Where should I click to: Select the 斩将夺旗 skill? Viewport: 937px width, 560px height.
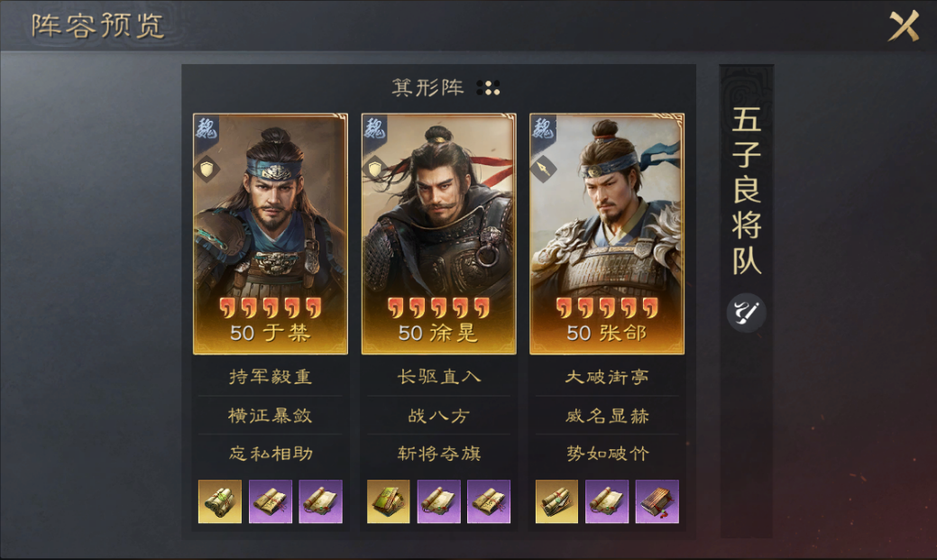[x=438, y=454]
